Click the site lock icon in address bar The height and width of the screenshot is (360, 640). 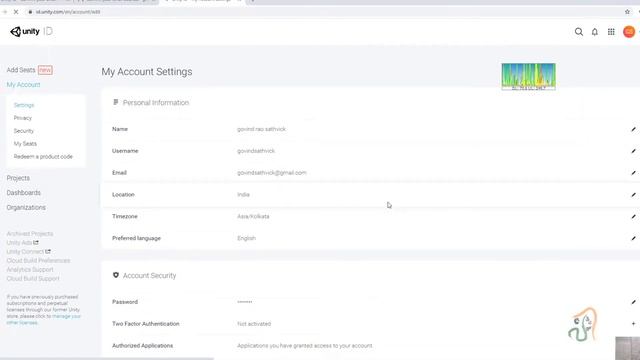coord(30,12)
